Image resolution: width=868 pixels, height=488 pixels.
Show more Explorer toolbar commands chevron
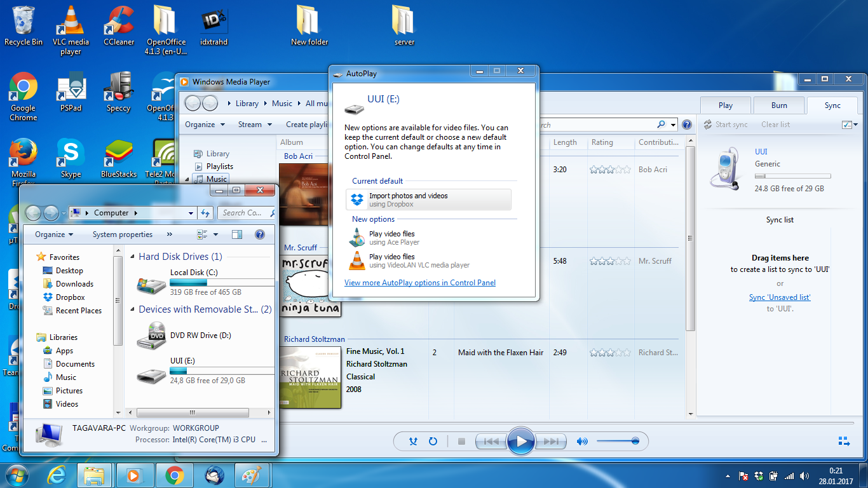[x=170, y=234]
